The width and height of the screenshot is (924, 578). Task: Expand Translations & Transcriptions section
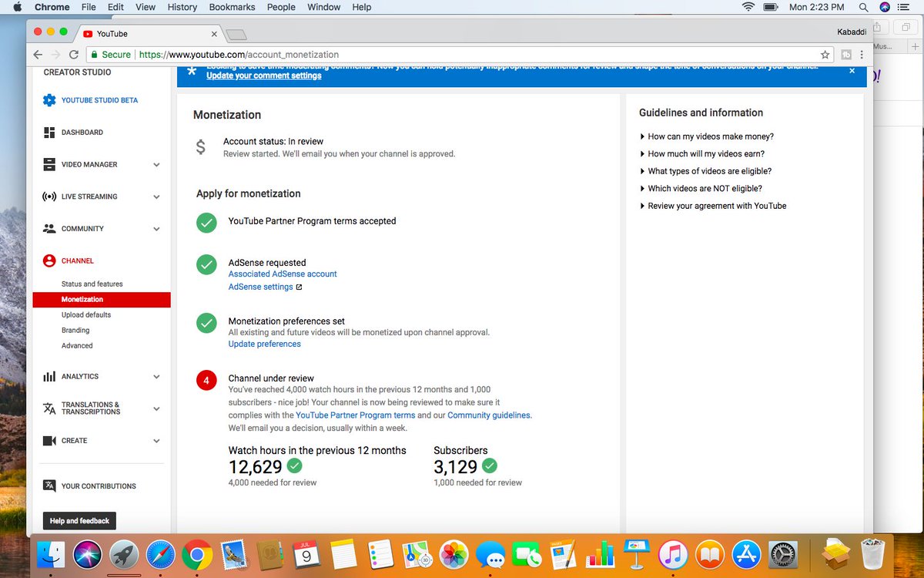(x=156, y=409)
